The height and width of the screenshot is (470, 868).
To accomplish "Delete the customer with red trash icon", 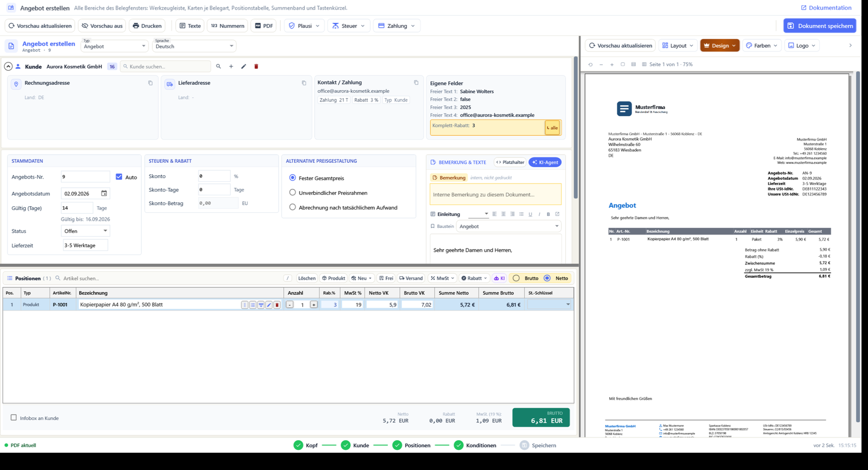I will (x=256, y=66).
